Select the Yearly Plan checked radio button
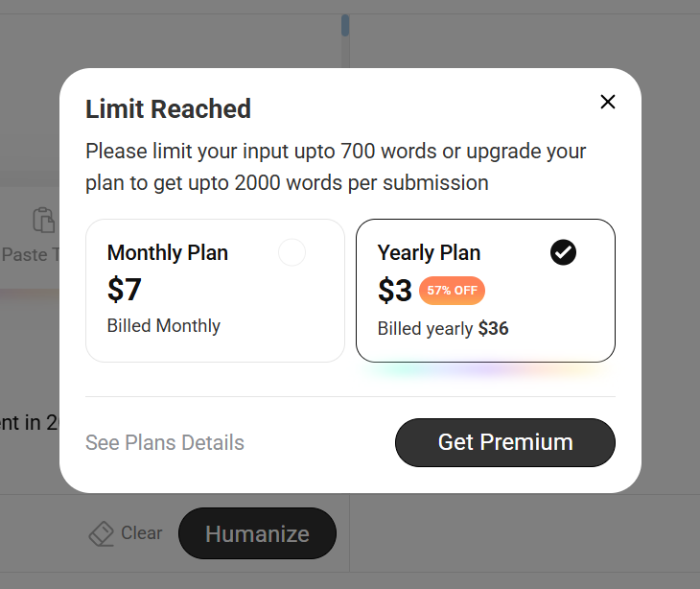 [x=563, y=252]
